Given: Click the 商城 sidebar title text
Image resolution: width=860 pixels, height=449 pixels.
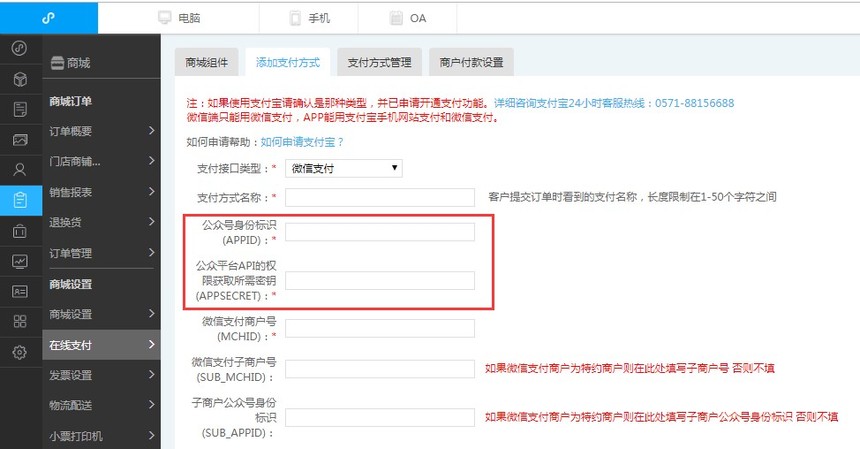Looking at the screenshot, I should (x=78, y=63).
